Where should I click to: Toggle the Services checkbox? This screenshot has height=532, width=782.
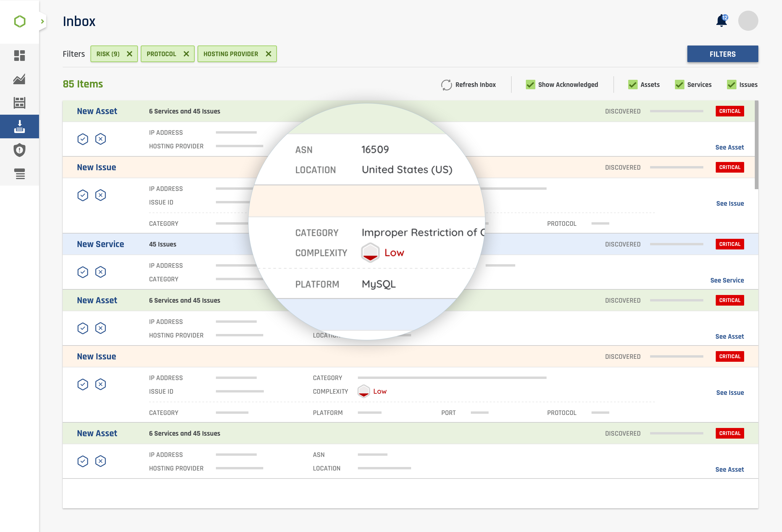tap(679, 85)
